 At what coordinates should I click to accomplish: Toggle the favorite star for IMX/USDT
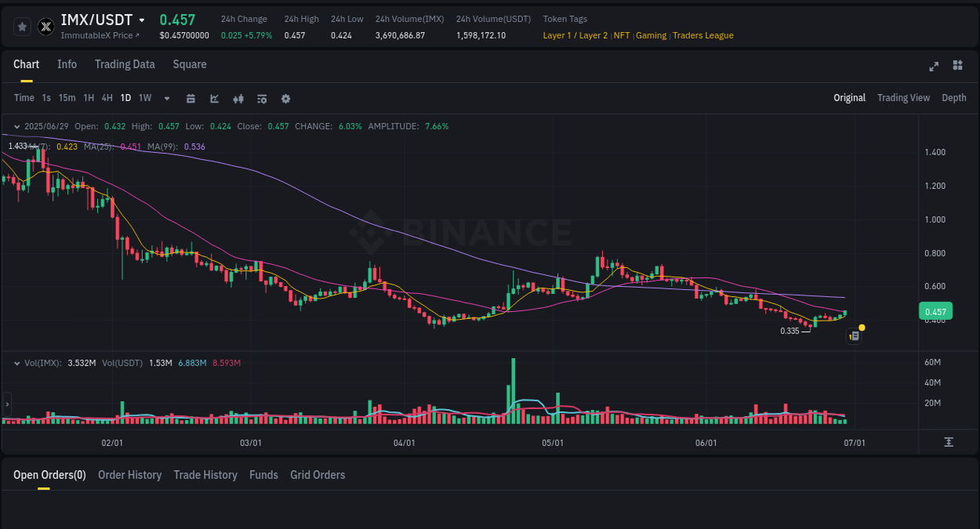(22, 26)
